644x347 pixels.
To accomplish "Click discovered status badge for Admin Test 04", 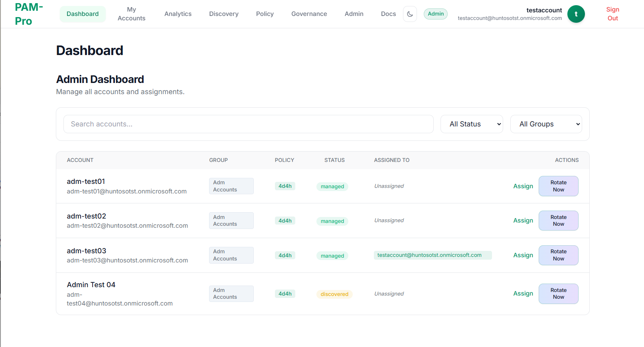I will (334, 294).
